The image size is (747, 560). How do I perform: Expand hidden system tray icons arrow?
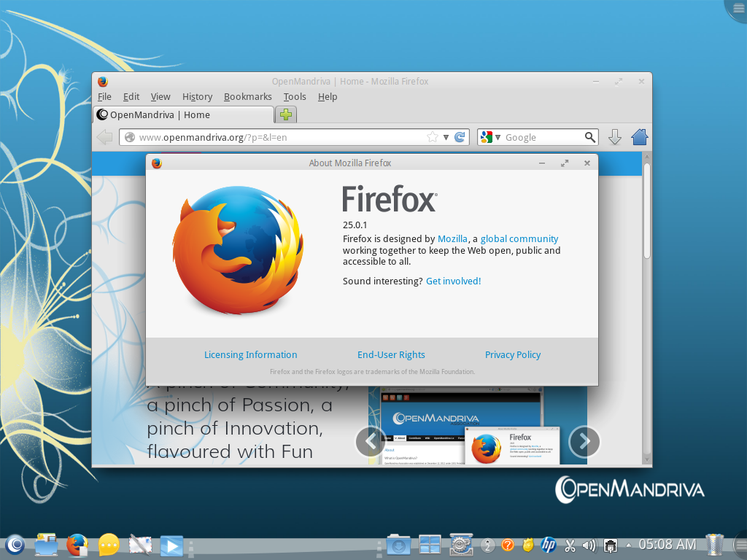(628, 545)
